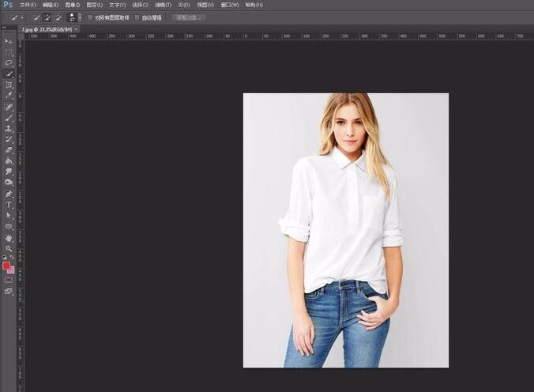The height and width of the screenshot is (392, 534).
Task: Select the Rectangular Marquee tool
Action: pyautogui.click(x=9, y=52)
